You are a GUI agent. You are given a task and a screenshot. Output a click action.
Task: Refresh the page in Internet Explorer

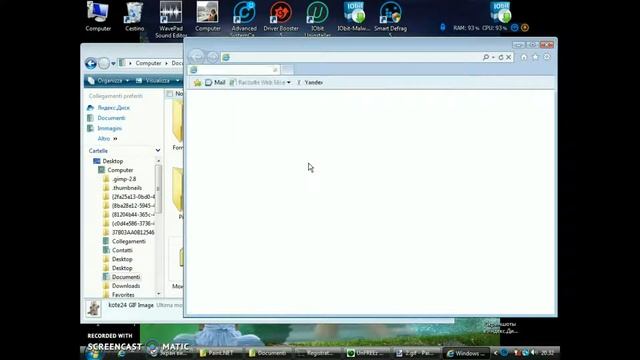coord(501,57)
